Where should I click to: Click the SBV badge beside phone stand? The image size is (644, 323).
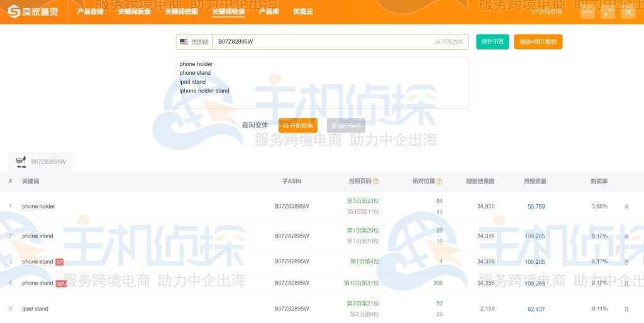point(61,283)
